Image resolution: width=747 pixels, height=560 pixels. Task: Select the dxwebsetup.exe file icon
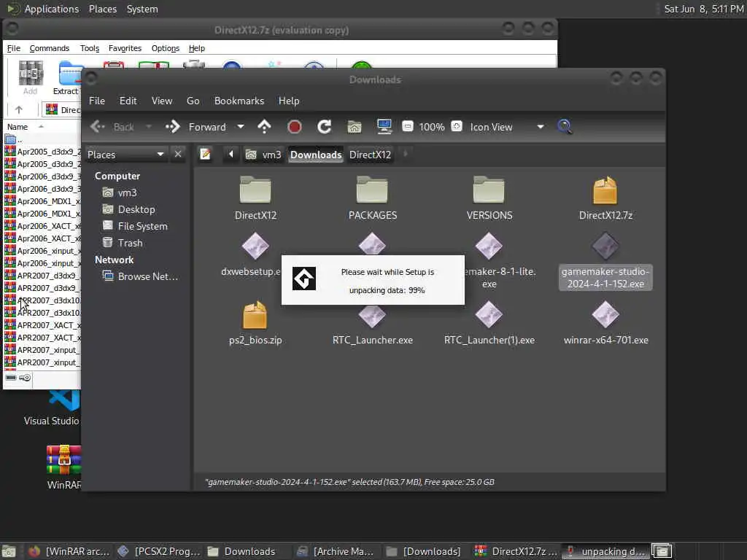(x=255, y=246)
